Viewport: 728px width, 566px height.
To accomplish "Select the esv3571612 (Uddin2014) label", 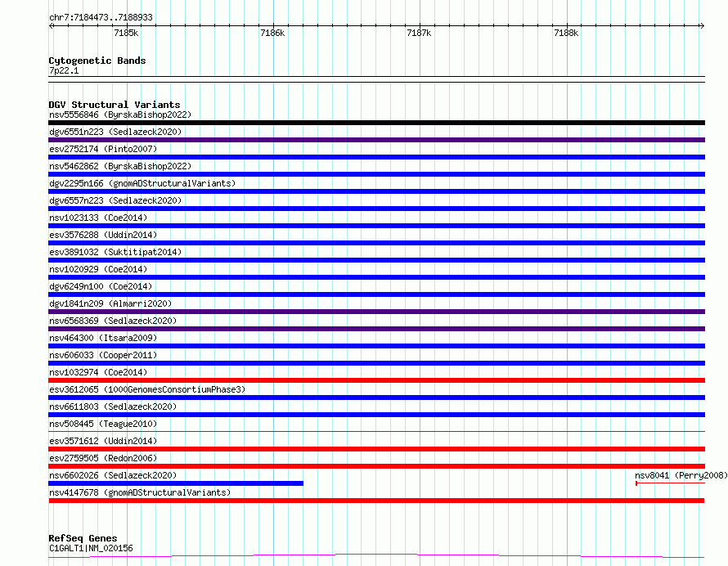I will coord(103,441).
